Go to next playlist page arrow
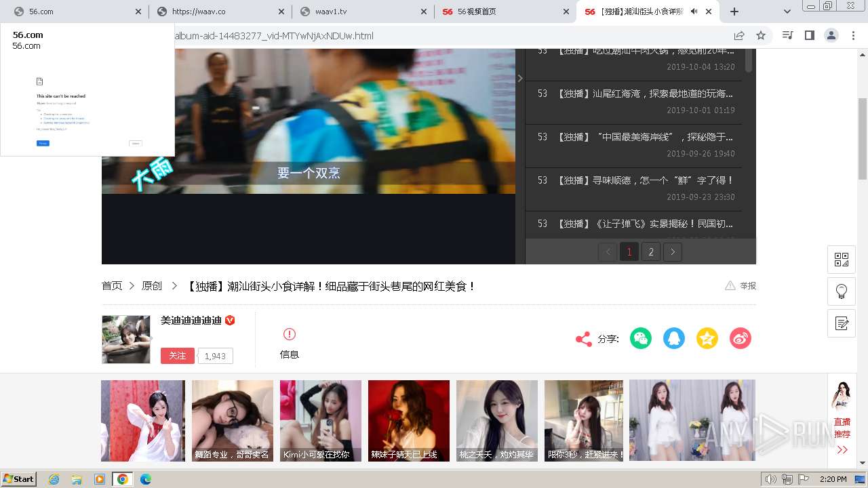Viewport: 868px width, 488px height. click(673, 252)
